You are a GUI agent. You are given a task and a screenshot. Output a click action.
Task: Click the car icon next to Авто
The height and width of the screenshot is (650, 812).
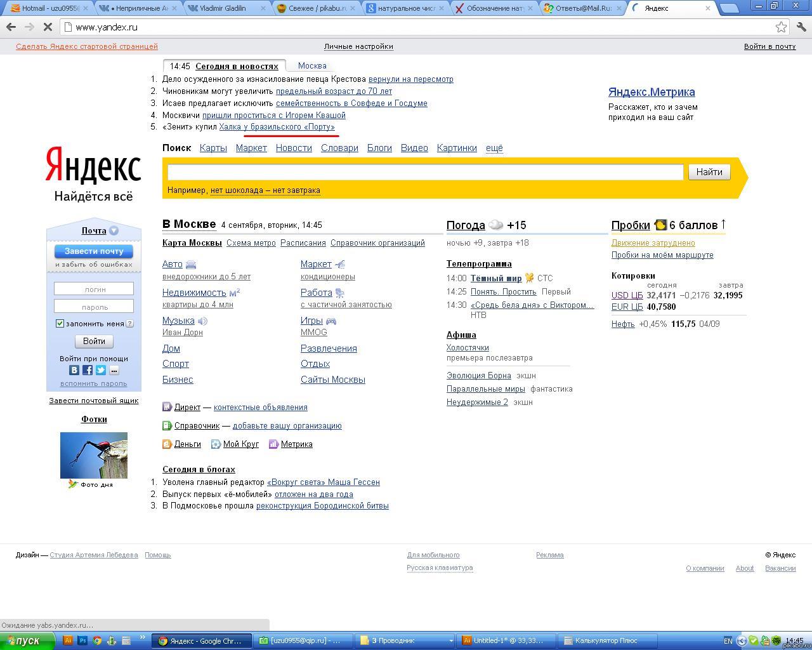pos(190,265)
